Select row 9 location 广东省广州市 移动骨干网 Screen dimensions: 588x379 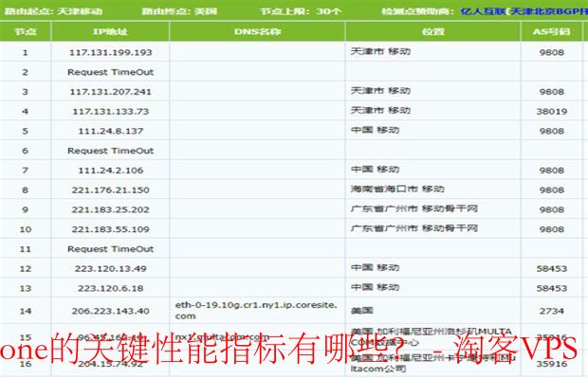(414, 208)
